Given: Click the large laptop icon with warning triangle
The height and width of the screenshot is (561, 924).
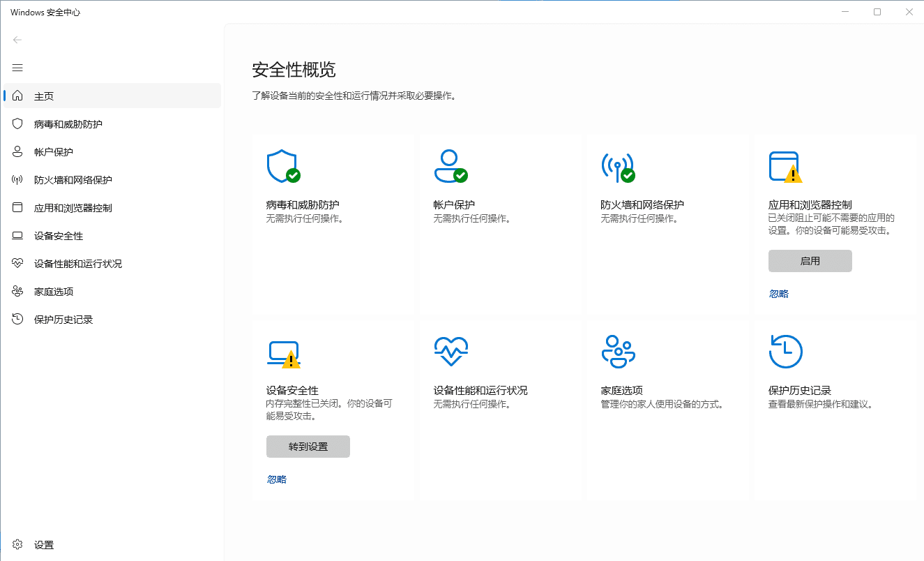Looking at the screenshot, I should [x=283, y=354].
